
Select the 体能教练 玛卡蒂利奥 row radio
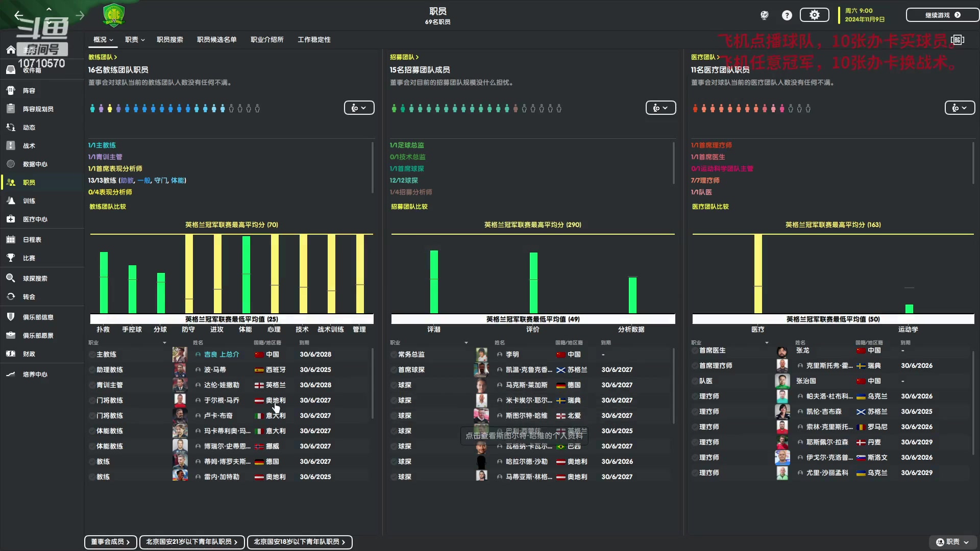coord(92,431)
